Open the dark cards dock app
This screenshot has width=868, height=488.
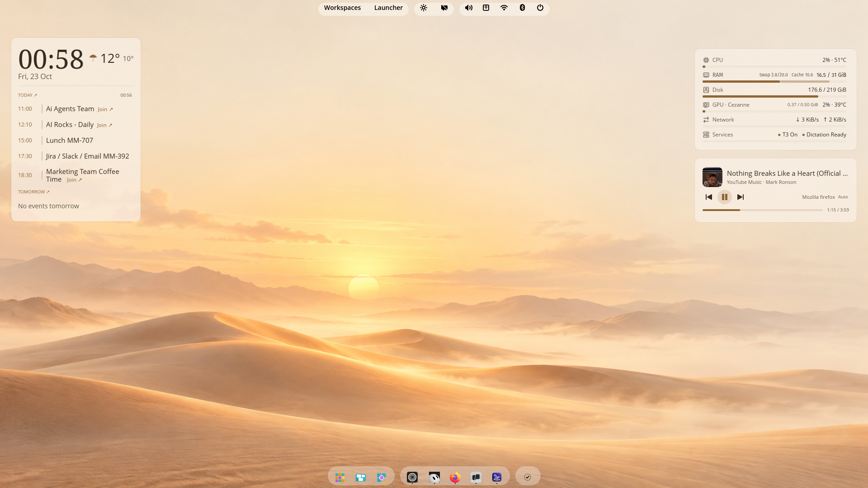tap(476, 477)
